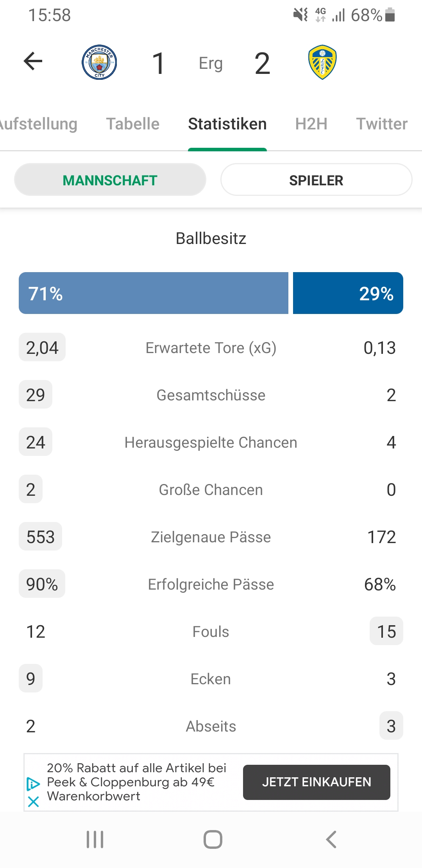Image resolution: width=422 pixels, height=868 pixels.
Task: Tap the Android home button
Action: point(213,839)
